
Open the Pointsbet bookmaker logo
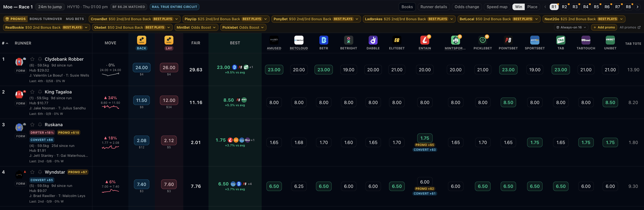pos(508,40)
